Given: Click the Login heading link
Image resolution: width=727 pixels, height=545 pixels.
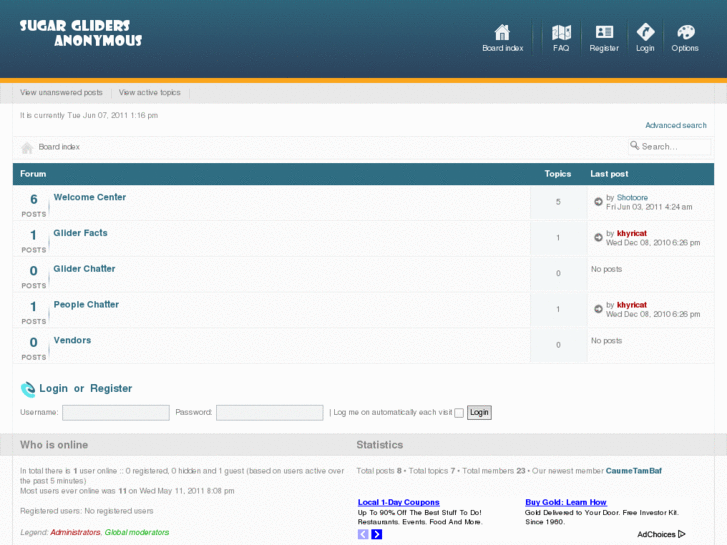Looking at the screenshot, I should pyautogui.click(x=53, y=388).
